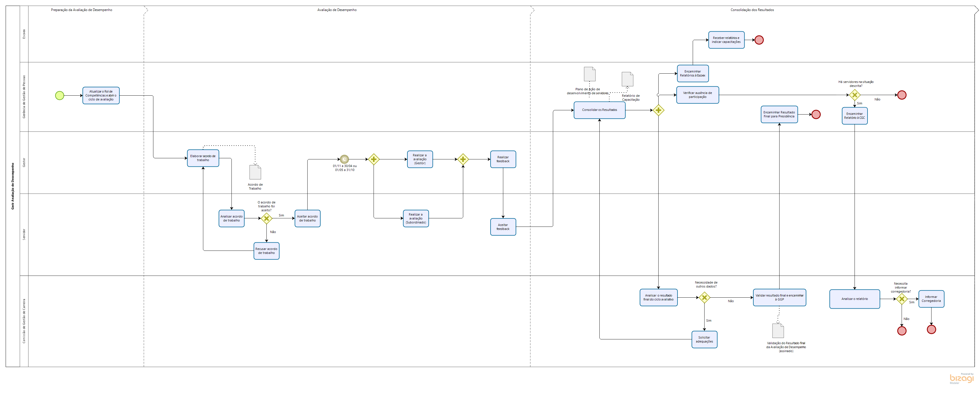Click the 'Elaborar acordo de trabalho' task box
Image resolution: width=980 pixels, height=393 pixels.
pyautogui.click(x=203, y=158)
